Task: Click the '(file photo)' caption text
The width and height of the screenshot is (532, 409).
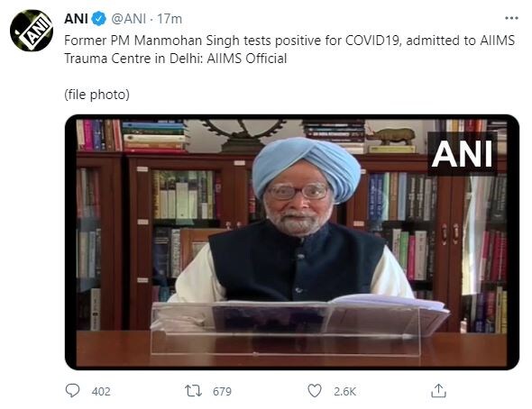Action: 97,95
